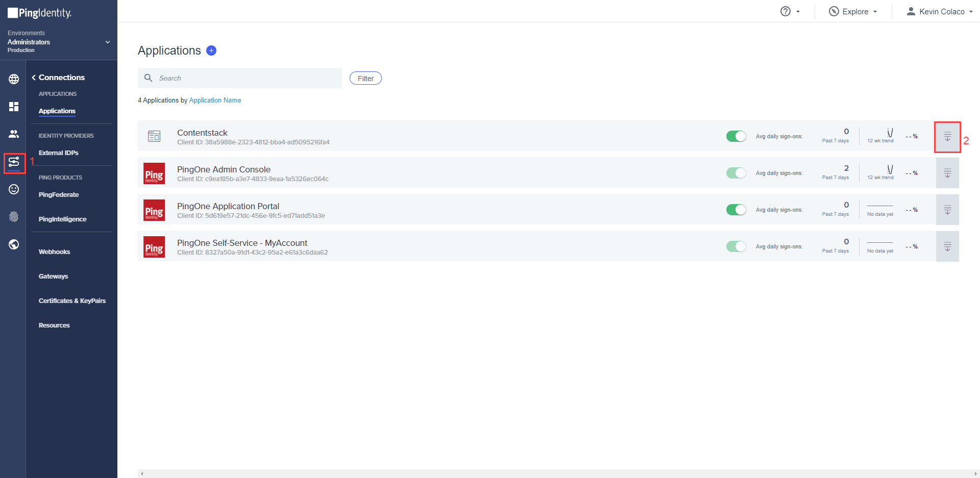Open Certificates & KeyPairs
The image size is (980, 478).
point(72,301)
